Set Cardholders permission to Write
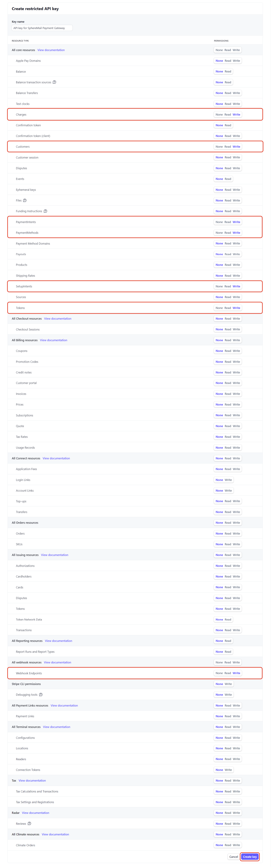The image size is (271, 868). point(236,577)
